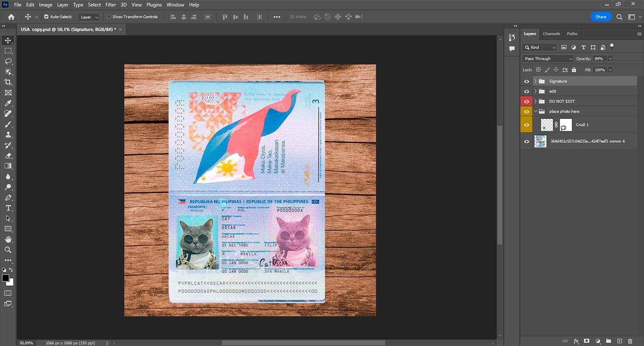Select the Path Selection tool
The image size is (644, 346).
[x=8, y=218]
